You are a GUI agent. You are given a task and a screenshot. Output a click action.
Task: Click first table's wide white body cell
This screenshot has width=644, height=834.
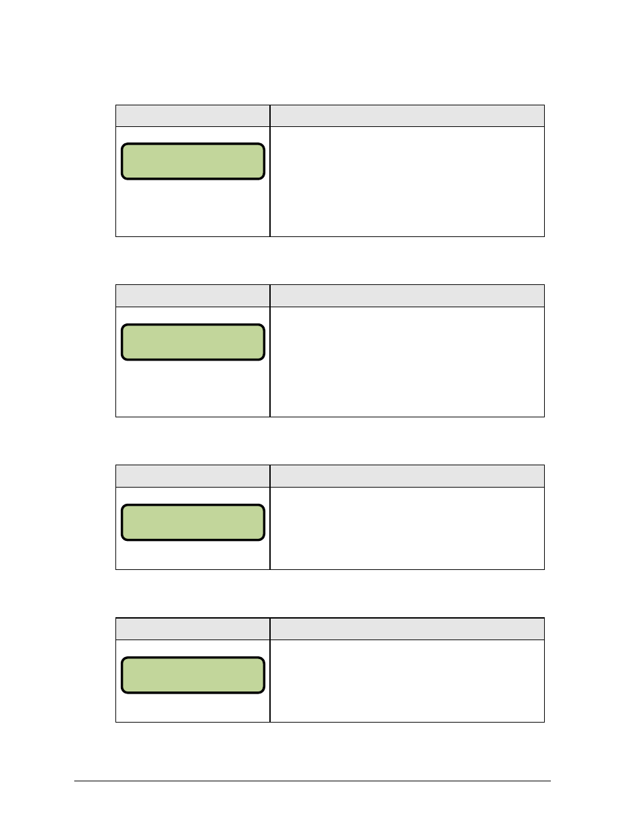pyautogui.click(x=407, y=182)
